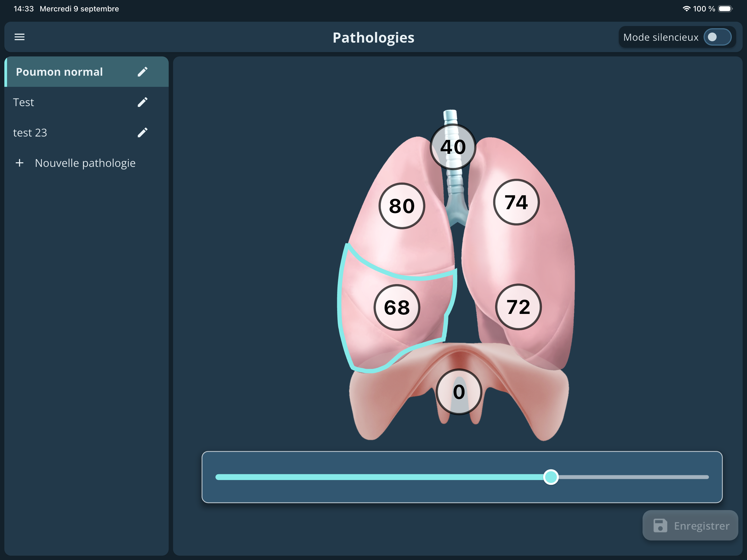Add a Nouvelle pathologie
The image size is (747, 560).
(86, 163)
